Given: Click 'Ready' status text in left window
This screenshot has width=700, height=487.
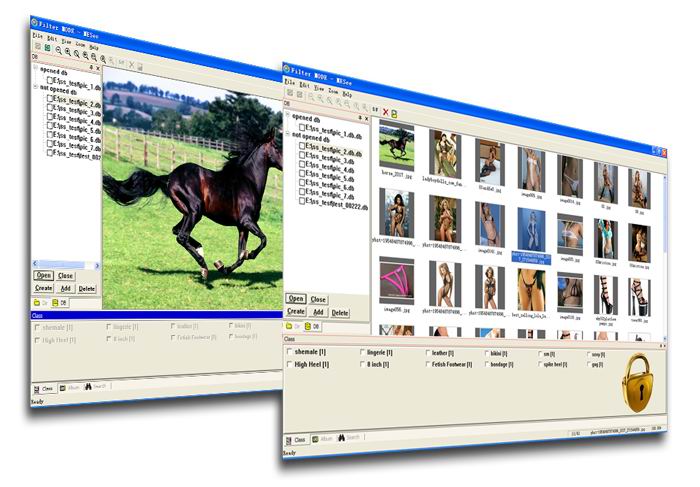Looking at the screenshot, I should pos(38,402).
